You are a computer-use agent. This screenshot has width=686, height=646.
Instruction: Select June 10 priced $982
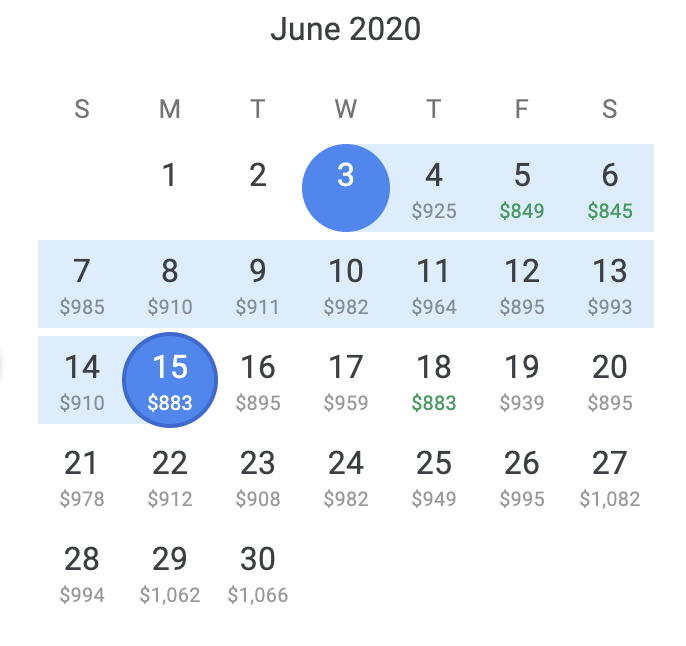click(x=346, y=284)
